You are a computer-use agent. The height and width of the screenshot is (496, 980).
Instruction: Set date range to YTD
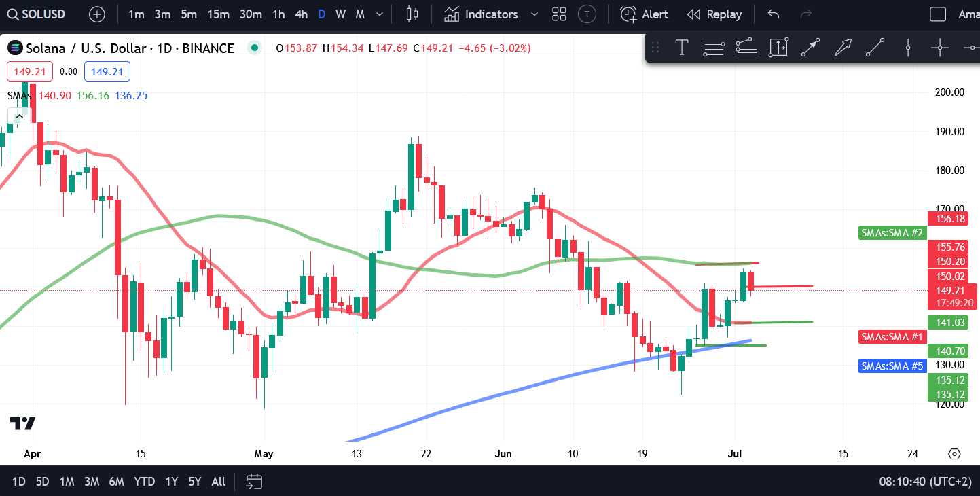click(144, 482)
